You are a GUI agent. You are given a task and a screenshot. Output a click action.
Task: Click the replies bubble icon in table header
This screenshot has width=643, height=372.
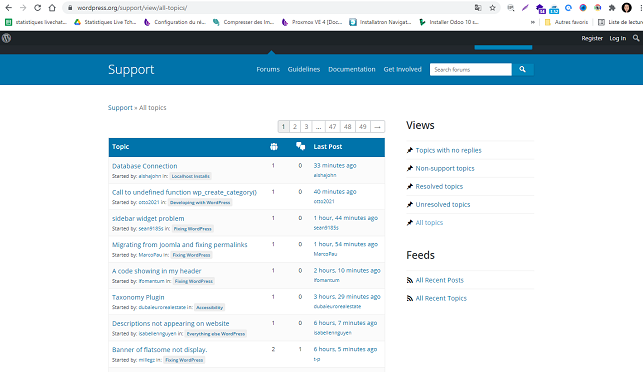(301, 146)
